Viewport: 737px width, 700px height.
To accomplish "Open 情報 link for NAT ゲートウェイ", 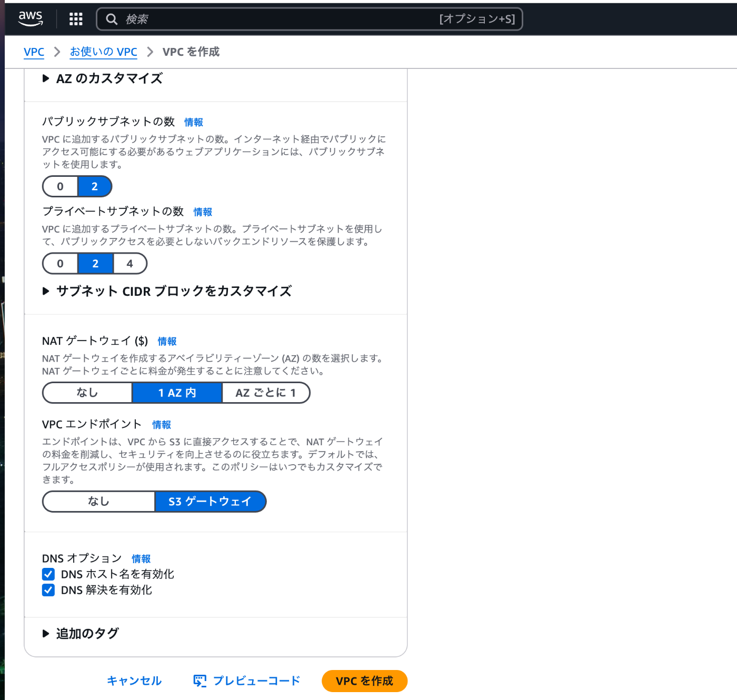I will pyautogui.click(x=167, y=342).
